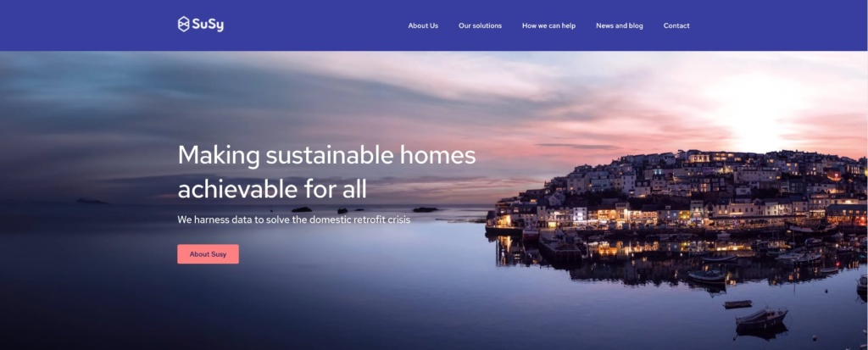Open News and blog section
The height and width of the screenshot is (350, 868).
pyautogui.click(x=620, y=25)
